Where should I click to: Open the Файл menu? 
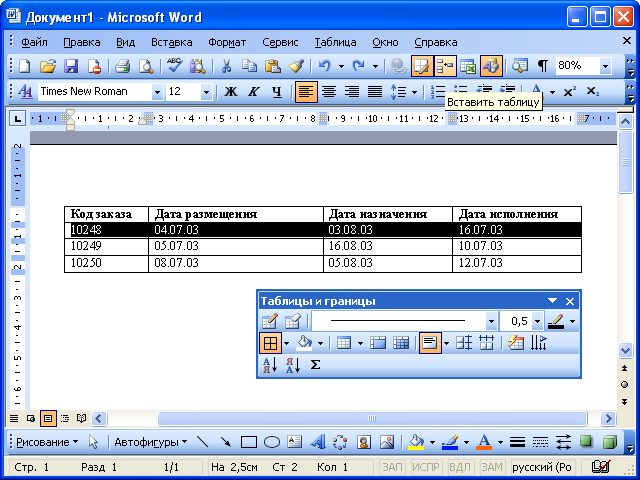34,42
